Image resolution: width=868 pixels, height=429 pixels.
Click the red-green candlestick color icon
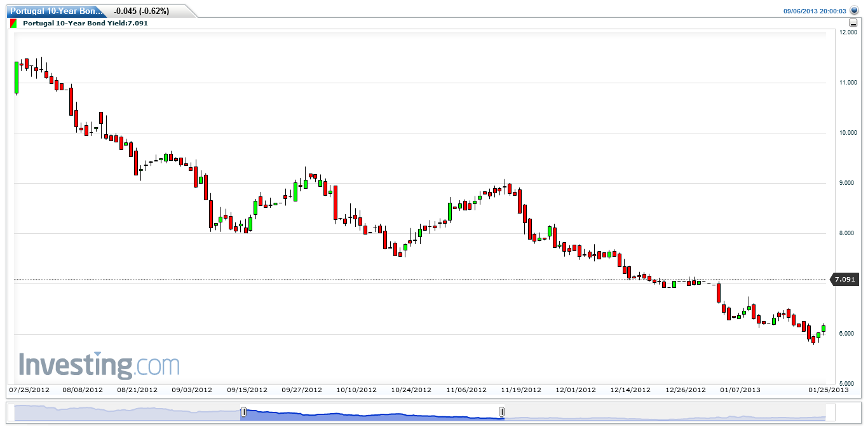(x=14, y=23)
